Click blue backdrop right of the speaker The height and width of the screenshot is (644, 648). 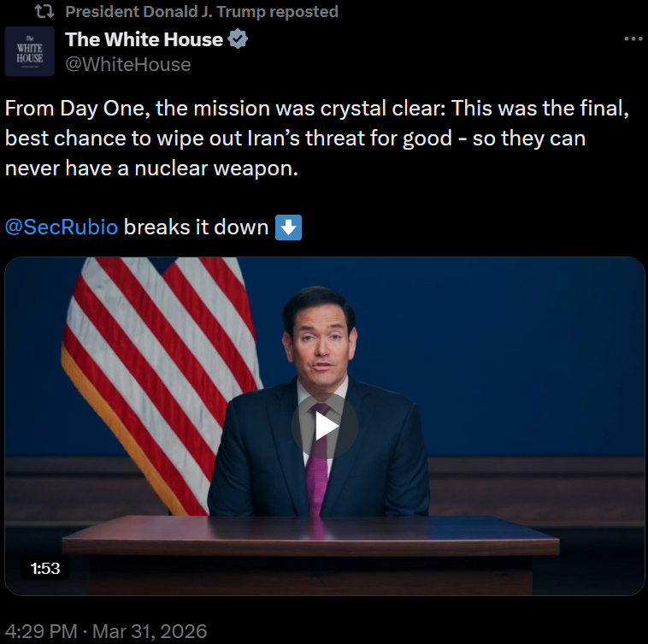click(x=530, y=359)
